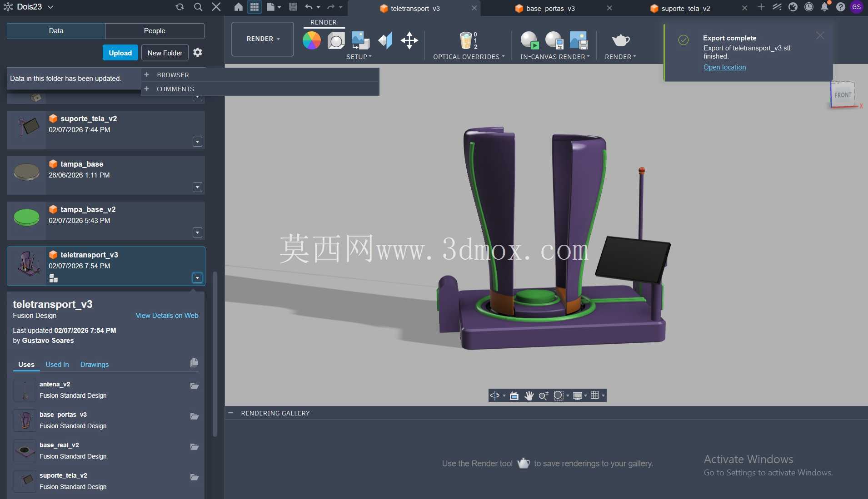Click the Open location link
Image resolution: width=868 pixels, height=499 pixels.
pos(724,67)
